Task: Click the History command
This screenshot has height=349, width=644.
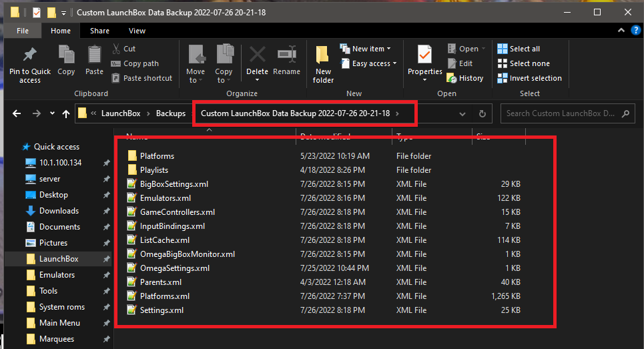Action: point(465,78)
